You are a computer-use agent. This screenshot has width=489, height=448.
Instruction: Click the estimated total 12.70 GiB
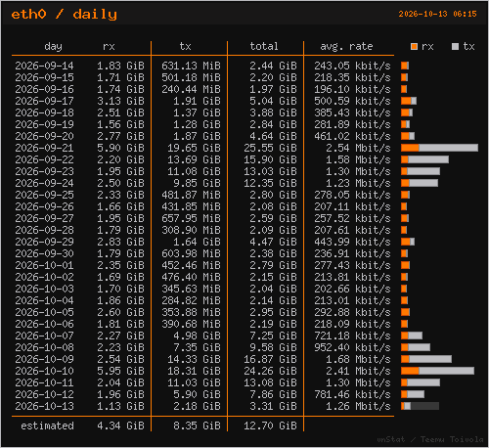[270, 426]
